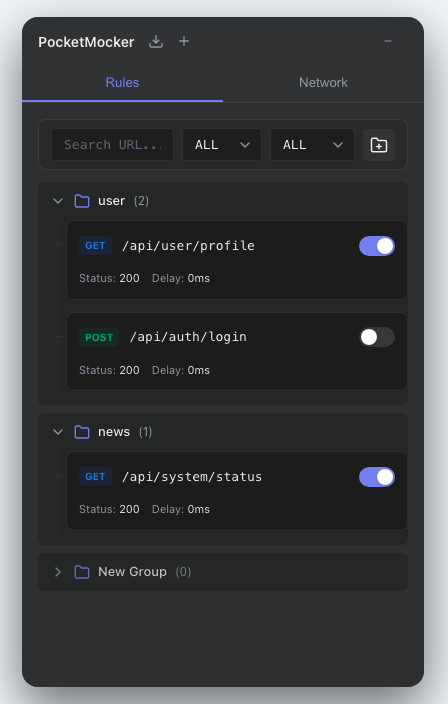This screenshot has width=448, height=704.
Task: Add a new rule with plus icon
Action: tap(184, 41)
